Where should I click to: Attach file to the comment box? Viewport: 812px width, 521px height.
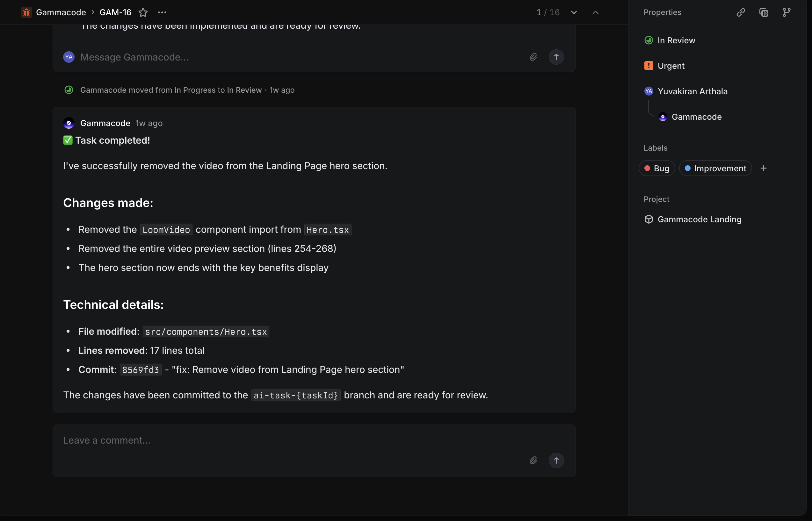click(x=533, y=460)
